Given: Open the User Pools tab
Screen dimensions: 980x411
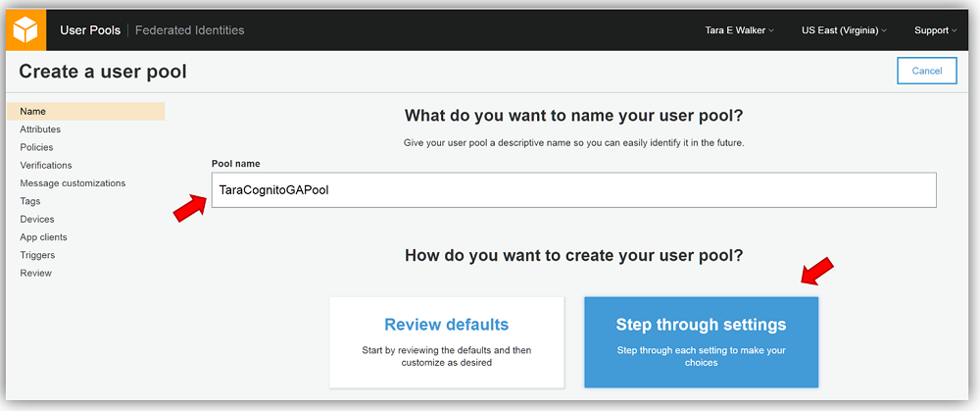Looking at the screenshot, I should pyautogui.click(x=90, y=30).
